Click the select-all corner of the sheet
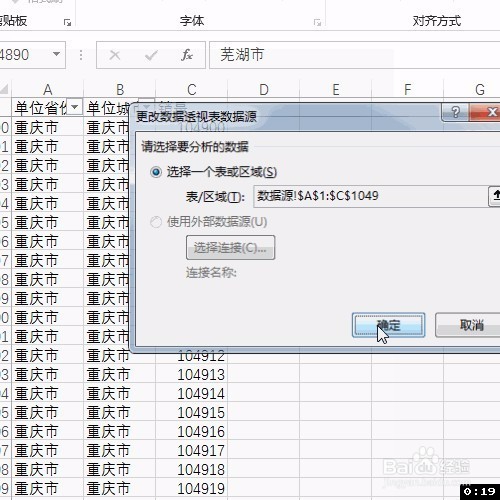This screenshot has height=500, width=500. [x=5, y=89]
